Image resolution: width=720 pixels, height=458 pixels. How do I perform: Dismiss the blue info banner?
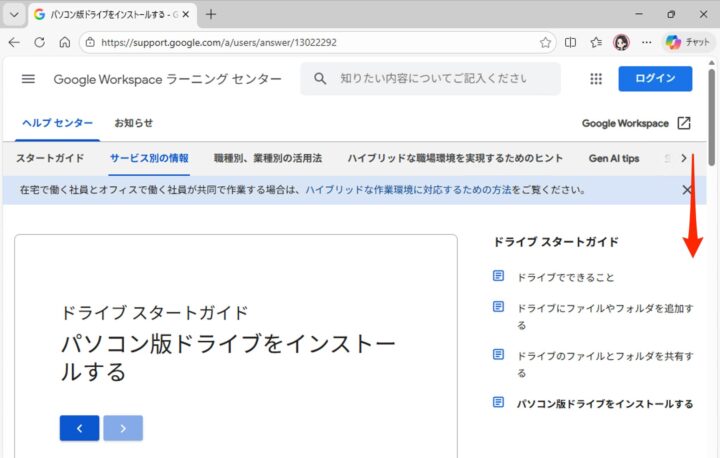(x=687, y=190)
